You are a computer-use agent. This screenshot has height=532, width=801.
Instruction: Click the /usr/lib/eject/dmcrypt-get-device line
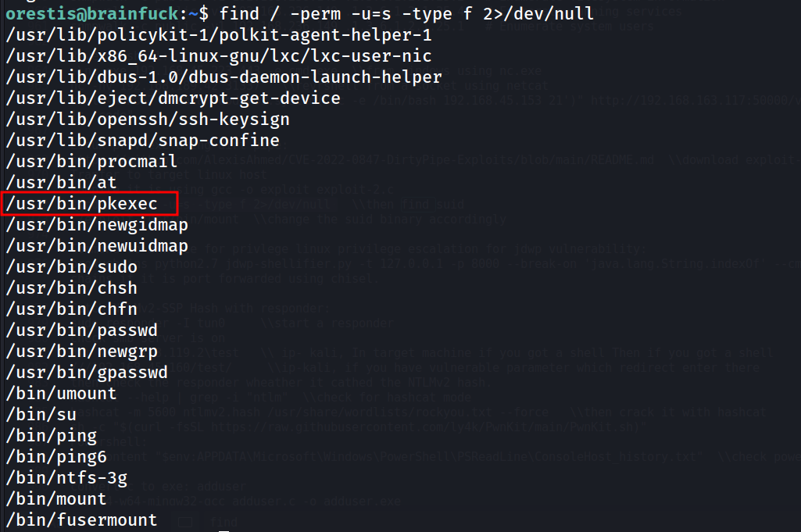point(173,98)
